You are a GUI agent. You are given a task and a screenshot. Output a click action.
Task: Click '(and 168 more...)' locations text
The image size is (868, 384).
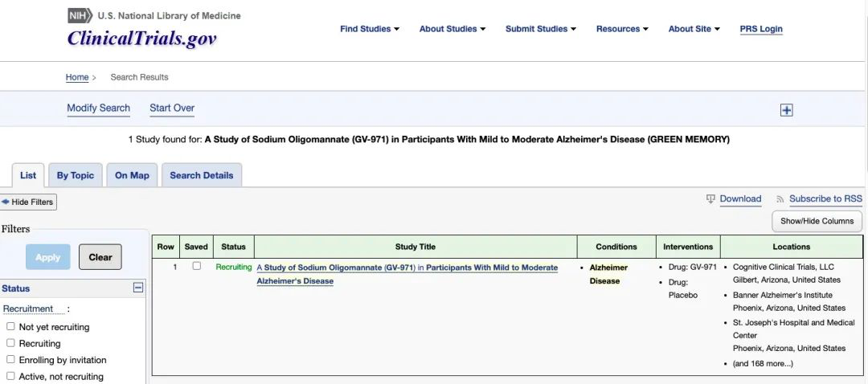[762, 364]
